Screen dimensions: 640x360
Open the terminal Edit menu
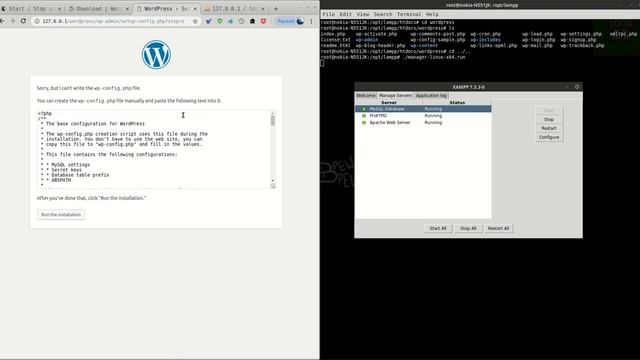click(x=345, y=14)
